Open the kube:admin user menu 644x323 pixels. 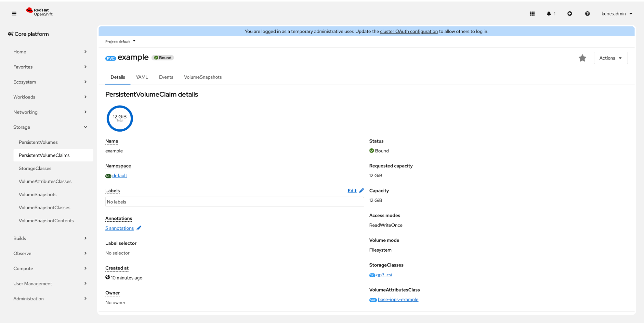click(x=617, y=14)
